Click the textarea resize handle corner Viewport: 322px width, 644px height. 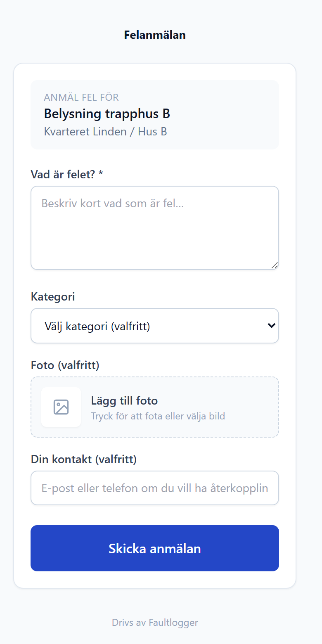pyautogui.click(x=275, y=265)
